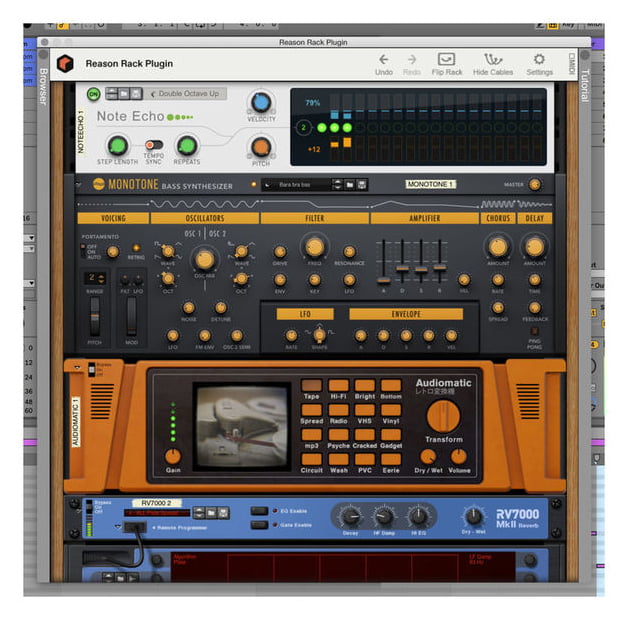Click the Audiomatic Bypass/On/Off switch
628x620 pixels.
tap(92, 370)
